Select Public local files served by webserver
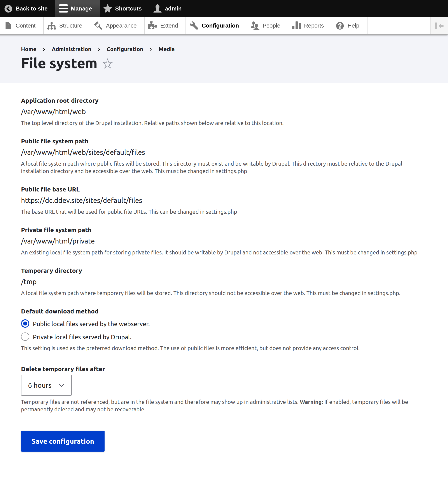 pos(25,324)
